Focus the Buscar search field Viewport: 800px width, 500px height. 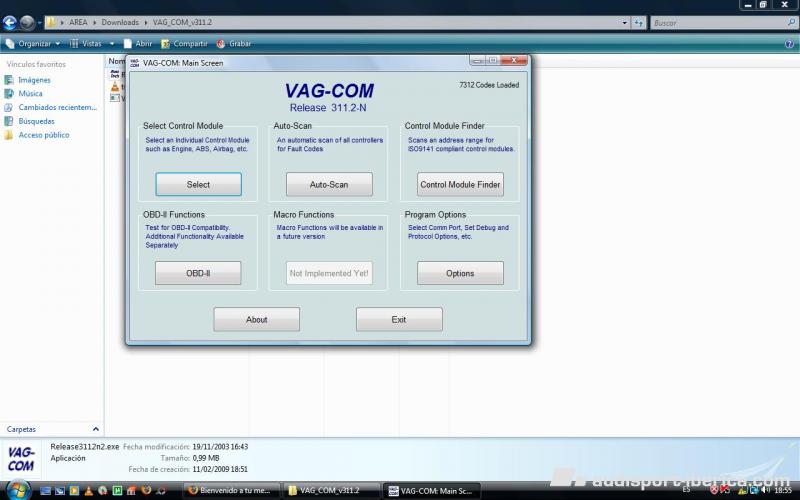click(718, 22)
